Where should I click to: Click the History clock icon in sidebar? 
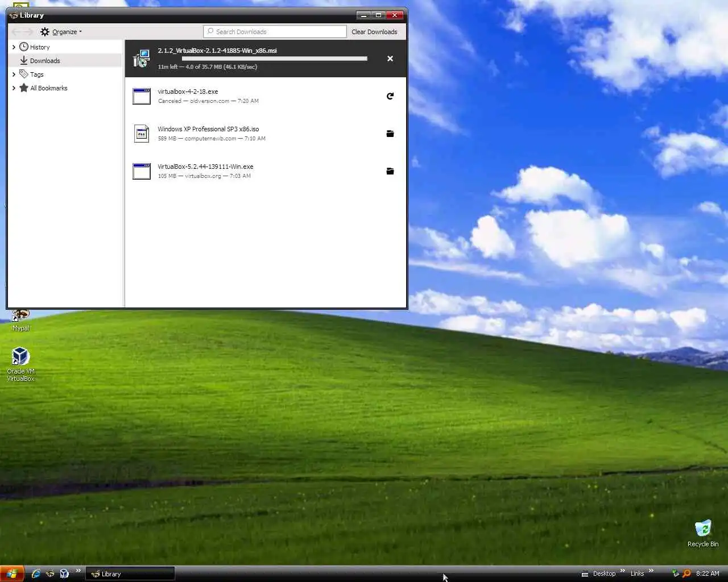click(24, 47)
